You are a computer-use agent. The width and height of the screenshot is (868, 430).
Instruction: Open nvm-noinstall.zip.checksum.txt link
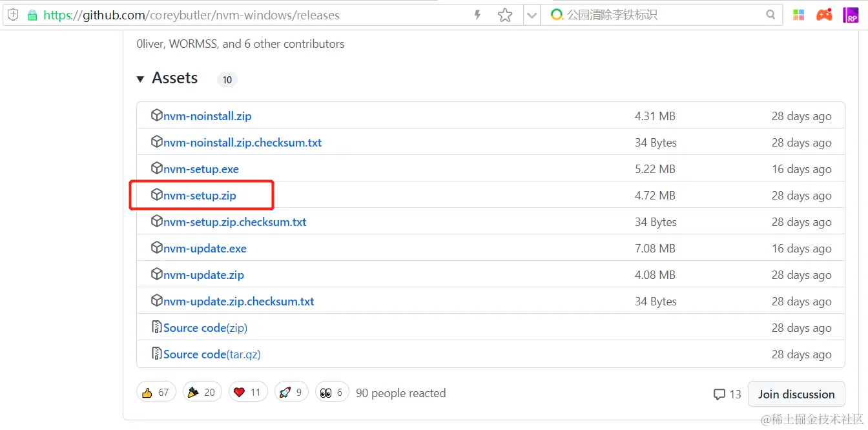[242, 143]
